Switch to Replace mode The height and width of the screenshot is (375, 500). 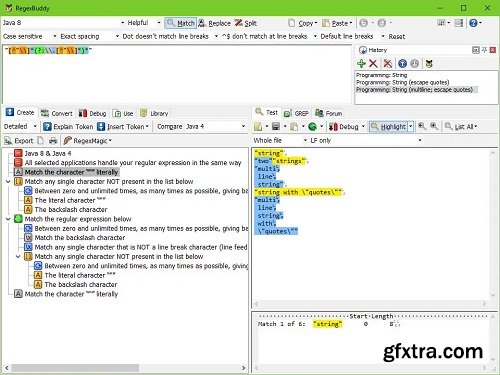tap(214, 23)
